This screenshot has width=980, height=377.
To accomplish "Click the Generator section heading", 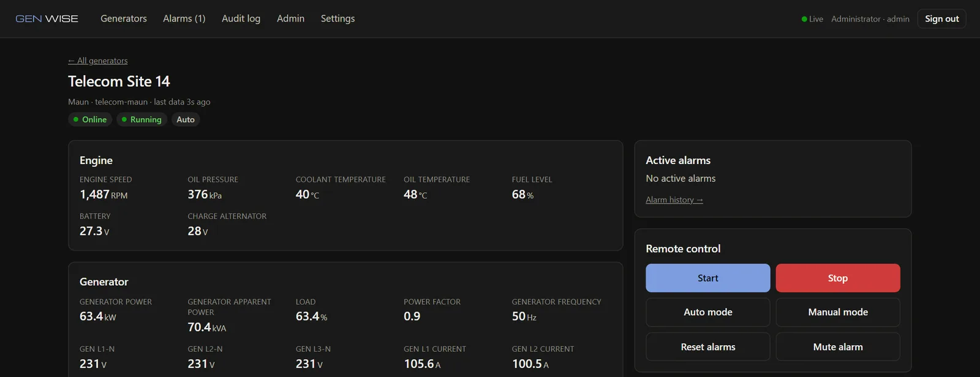I will [x=104, y=282].
